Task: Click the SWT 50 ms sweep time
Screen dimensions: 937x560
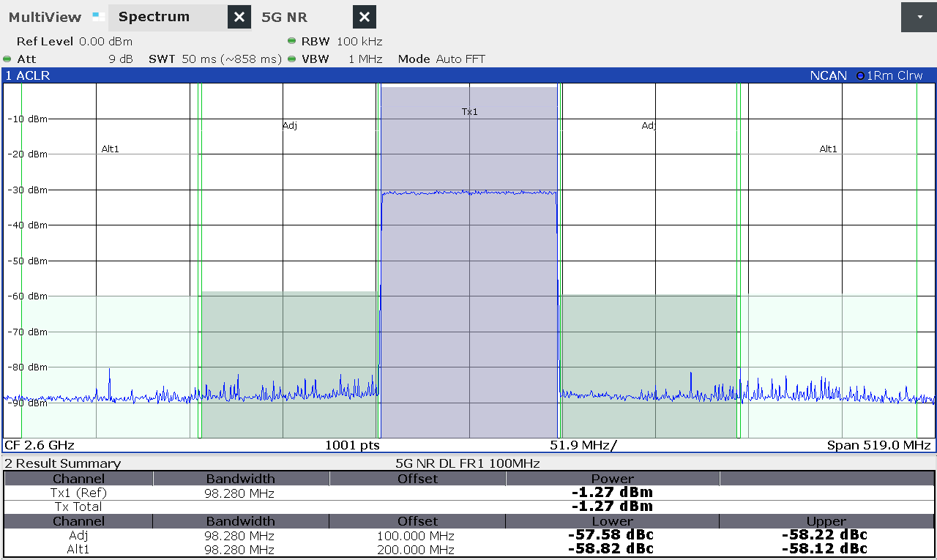Action: click(x=215, y=59)
